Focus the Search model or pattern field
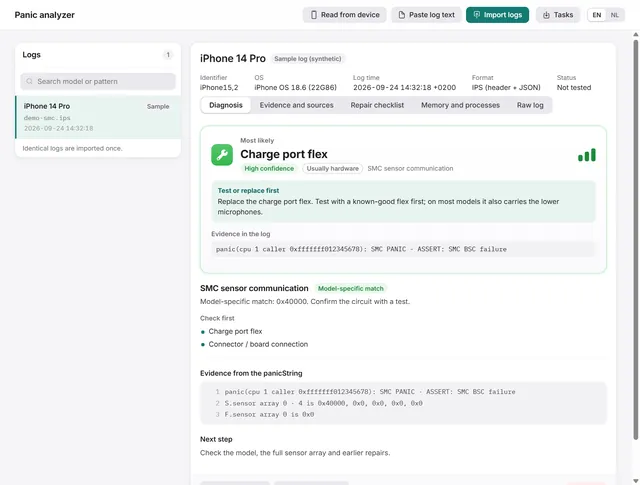 tap(98, 81)
